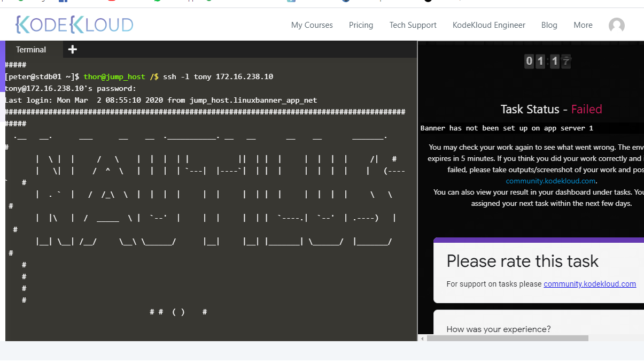Select the Terminal tab
Viewport: 644px width, 362px height.
(31, 49)
